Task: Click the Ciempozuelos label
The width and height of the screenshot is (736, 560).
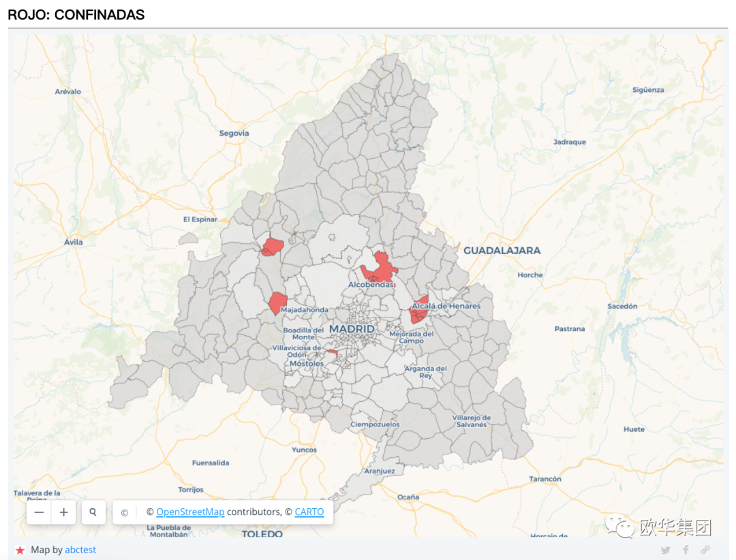Action: [x=375, y=424]
